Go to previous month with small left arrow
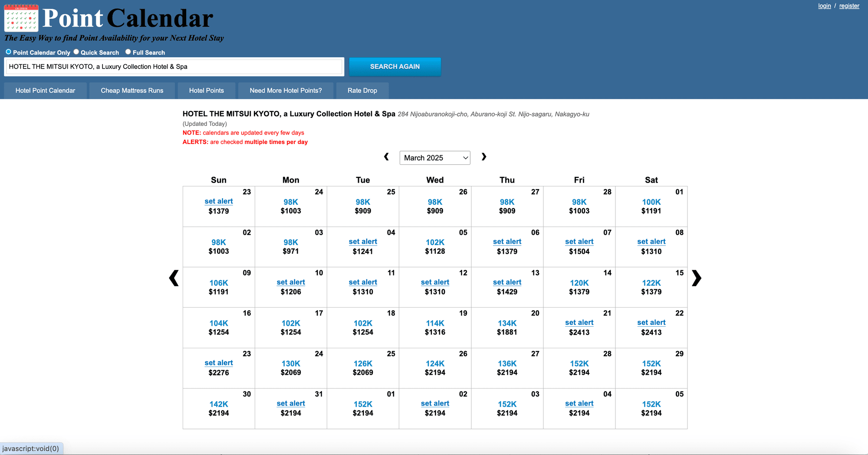This screenshot has height=455, width=868. (x=386, y=157)
